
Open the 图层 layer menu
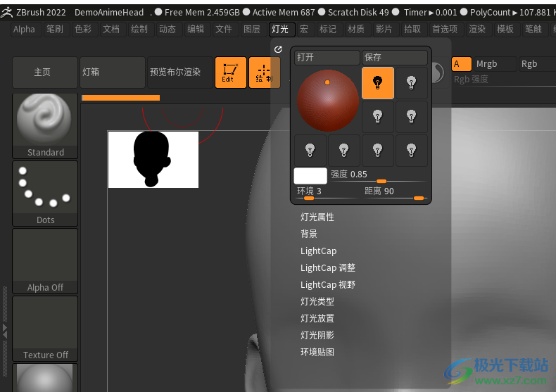pyautogui.click(x=253, y=30)
